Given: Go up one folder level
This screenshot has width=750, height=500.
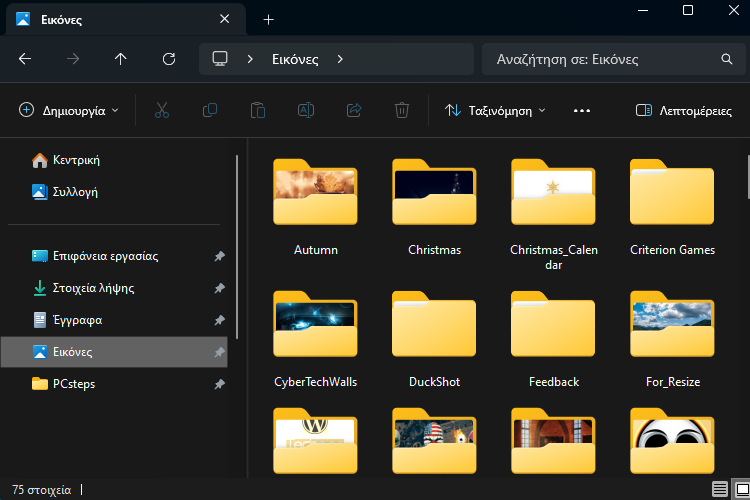Looking at the screenshot, I should coord(121,59).
